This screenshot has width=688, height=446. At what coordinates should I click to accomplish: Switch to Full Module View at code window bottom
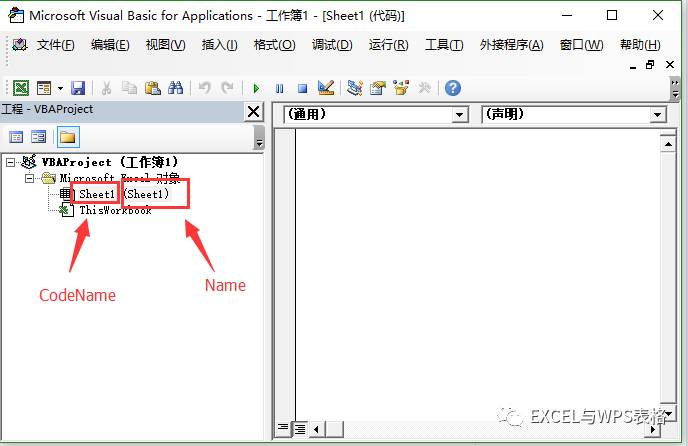[x=300, y=429]
